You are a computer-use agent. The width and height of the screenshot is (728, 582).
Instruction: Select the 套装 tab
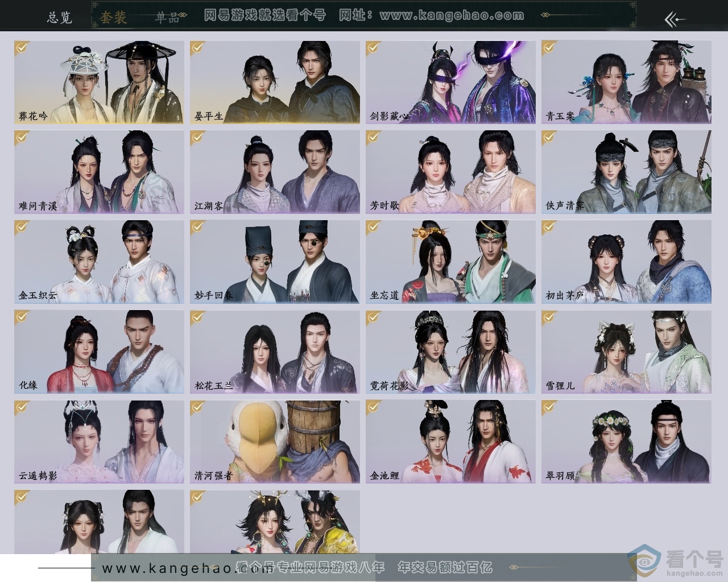point(113,17)
